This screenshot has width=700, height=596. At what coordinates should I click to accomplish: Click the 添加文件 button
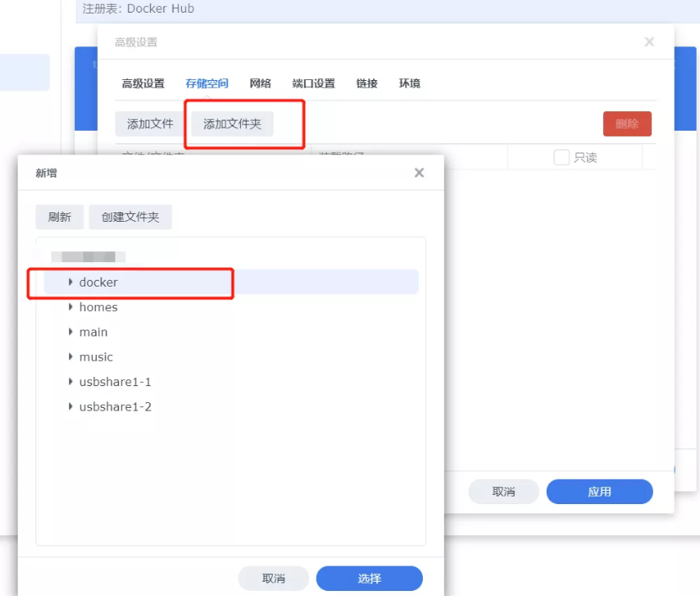pyautogui.click(x=150, y=124)
